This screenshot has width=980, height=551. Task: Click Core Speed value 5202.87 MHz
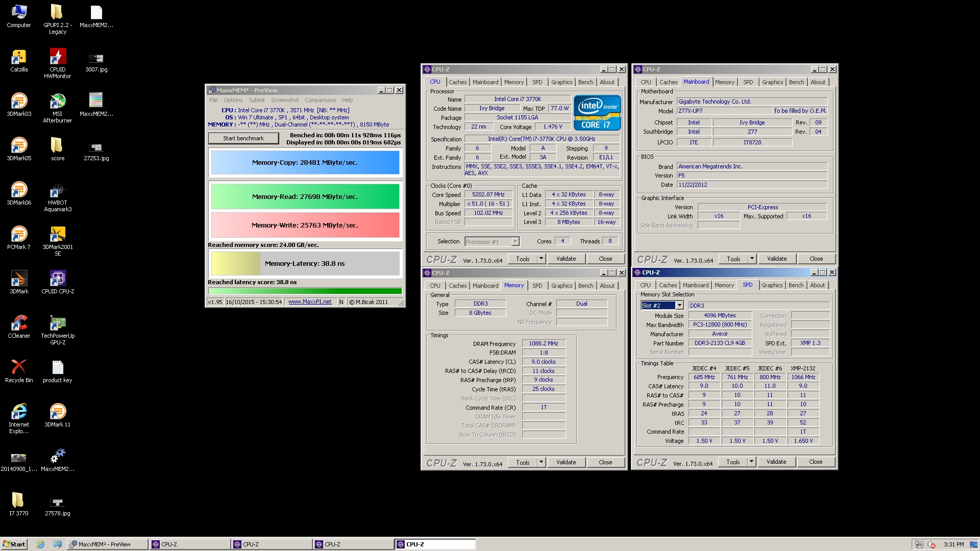tap(488, 194)
